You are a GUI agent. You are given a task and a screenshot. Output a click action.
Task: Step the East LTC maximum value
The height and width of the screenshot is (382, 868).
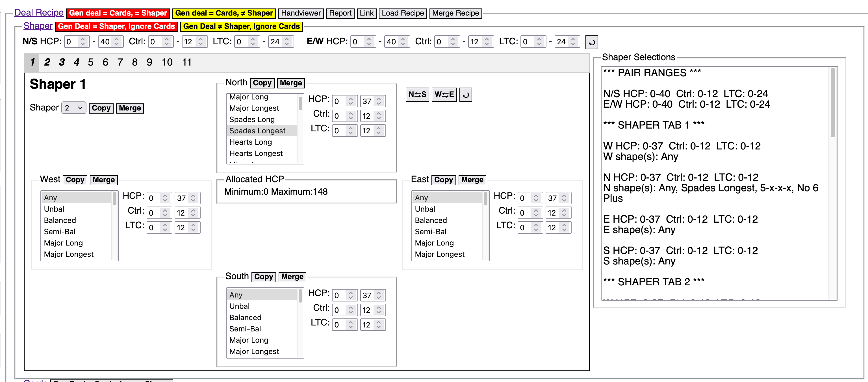(x=565, y=225)
